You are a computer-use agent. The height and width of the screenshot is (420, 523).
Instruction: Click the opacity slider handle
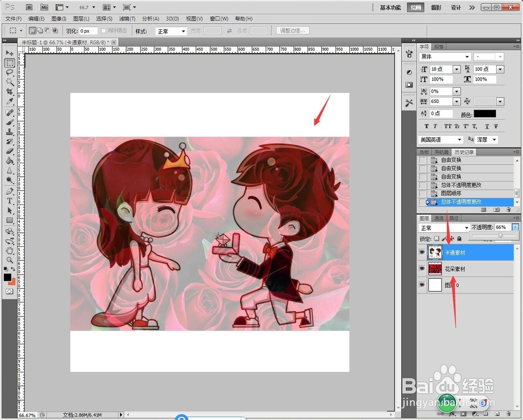tap(501, 235)
